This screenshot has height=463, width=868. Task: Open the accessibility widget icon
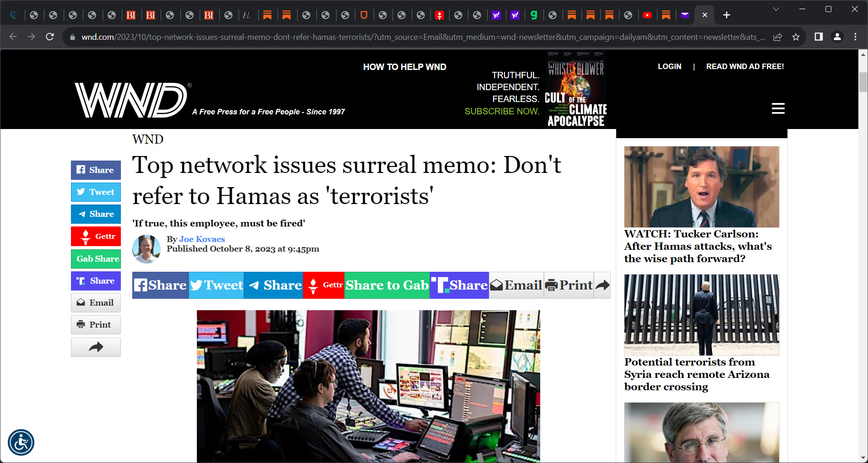[21, 442]
